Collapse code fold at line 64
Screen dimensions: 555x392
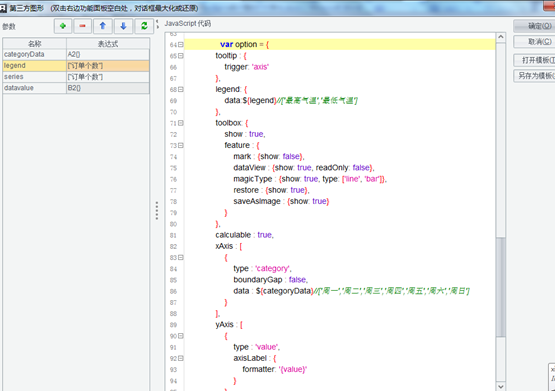tap(181, 45)
